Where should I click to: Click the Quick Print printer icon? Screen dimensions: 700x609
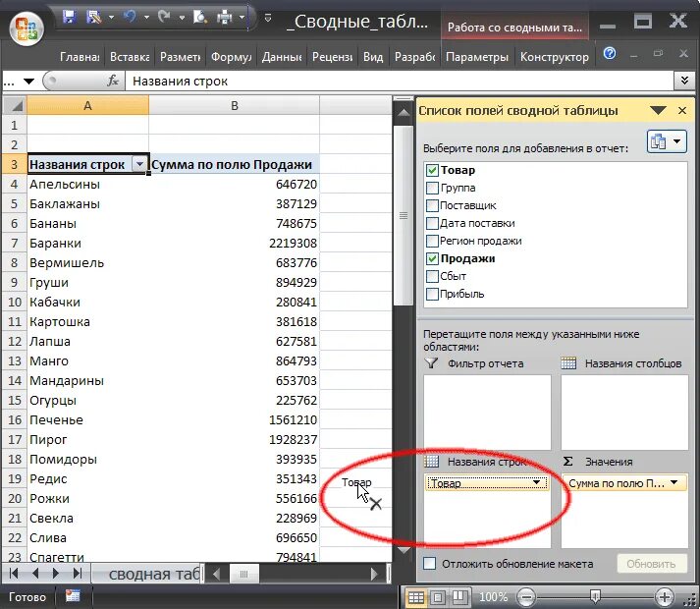pyautogui.click(x=225, y=18)
